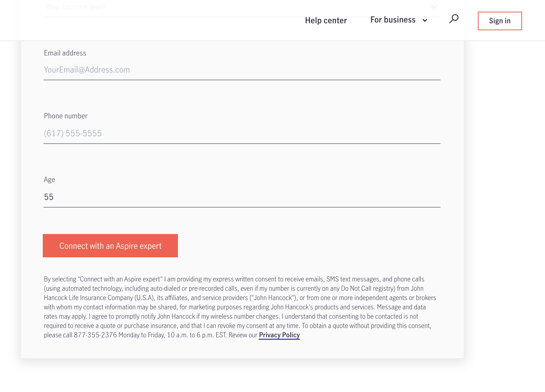The width and height of the screenshot is (545, 392).
Task: Open the Your income level dropdown
Action: click(x=233, y=7)
